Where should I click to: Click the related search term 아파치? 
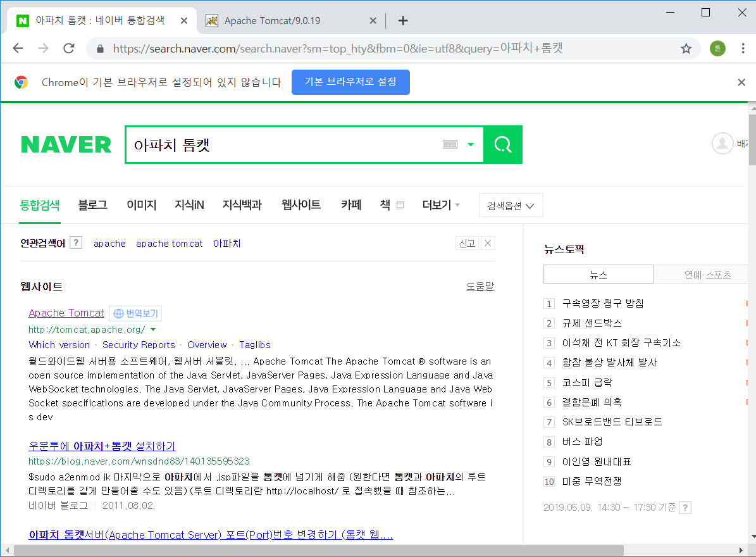click(226, 244)
